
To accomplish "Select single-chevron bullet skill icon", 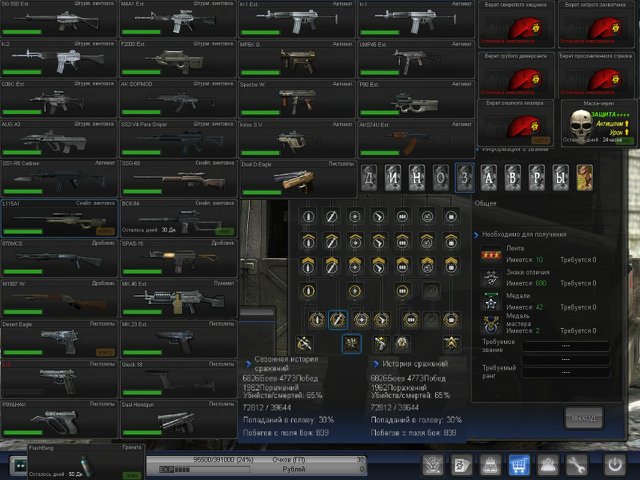I will click(308, 241).
